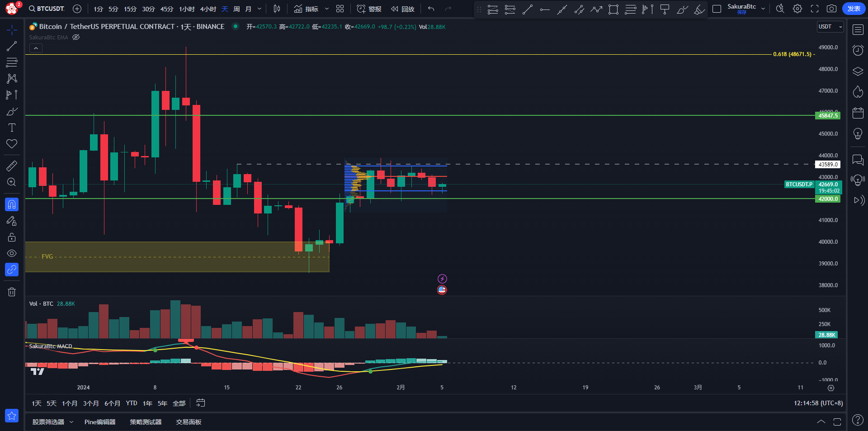Expand the indicator favorites dropdown arrow
Viewport: 868px width, 431px height.
(327, 9)
